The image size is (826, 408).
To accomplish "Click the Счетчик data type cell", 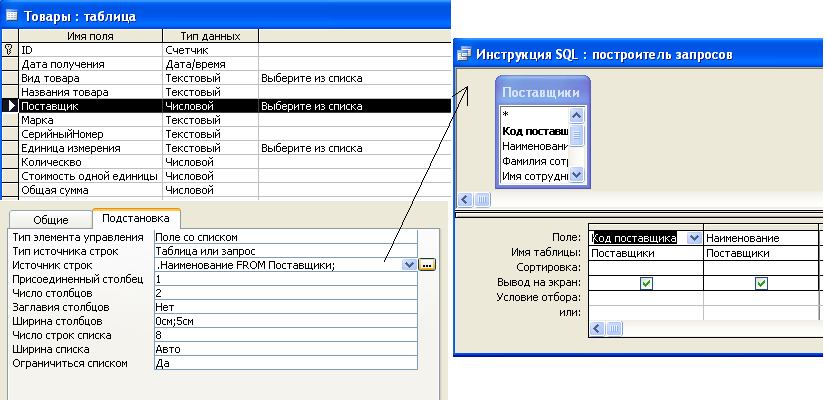I will 210,50.
